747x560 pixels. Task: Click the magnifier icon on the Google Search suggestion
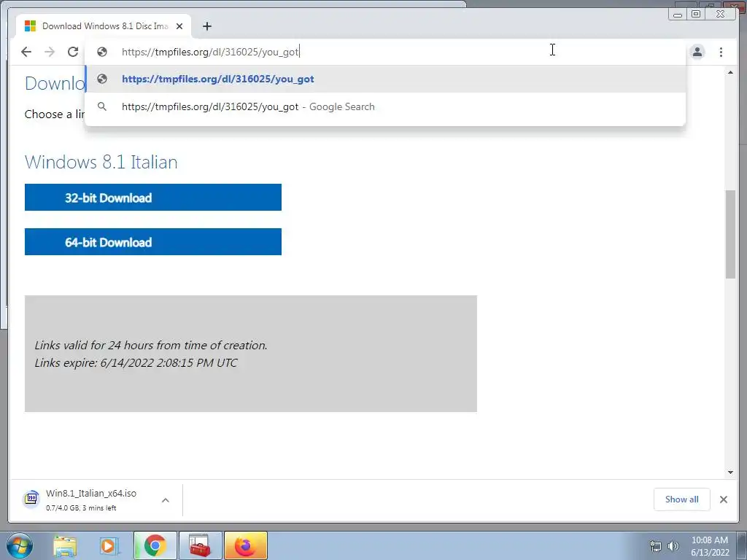point(102,106)
